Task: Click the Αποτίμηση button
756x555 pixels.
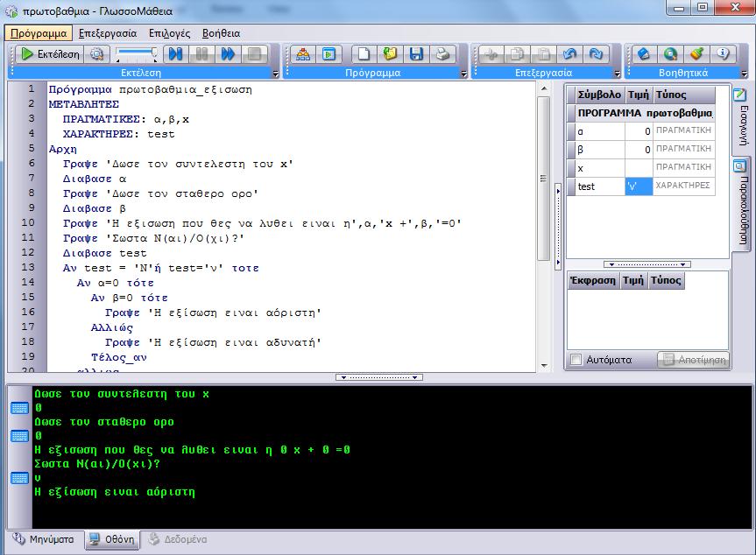Action: [x=694, y=360]
